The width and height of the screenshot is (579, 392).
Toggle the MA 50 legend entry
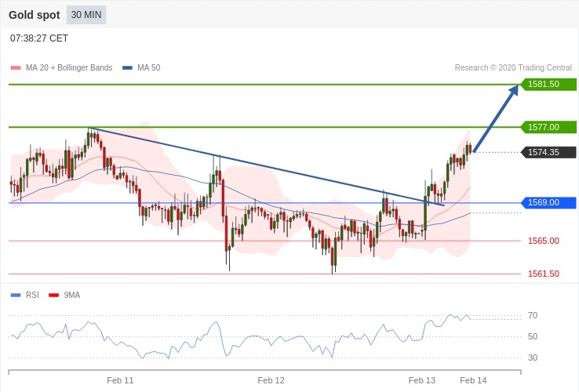148,67
